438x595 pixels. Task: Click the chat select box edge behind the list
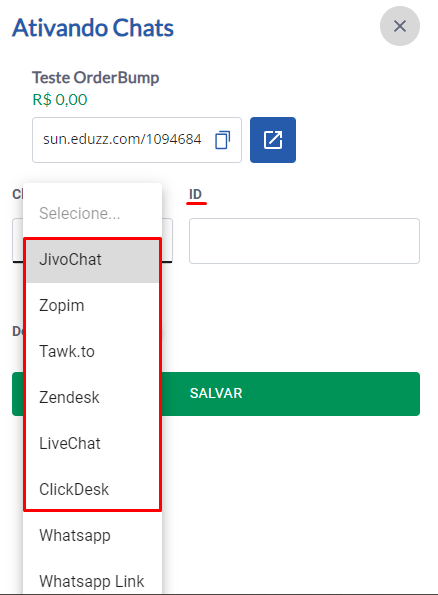[167, 240]
